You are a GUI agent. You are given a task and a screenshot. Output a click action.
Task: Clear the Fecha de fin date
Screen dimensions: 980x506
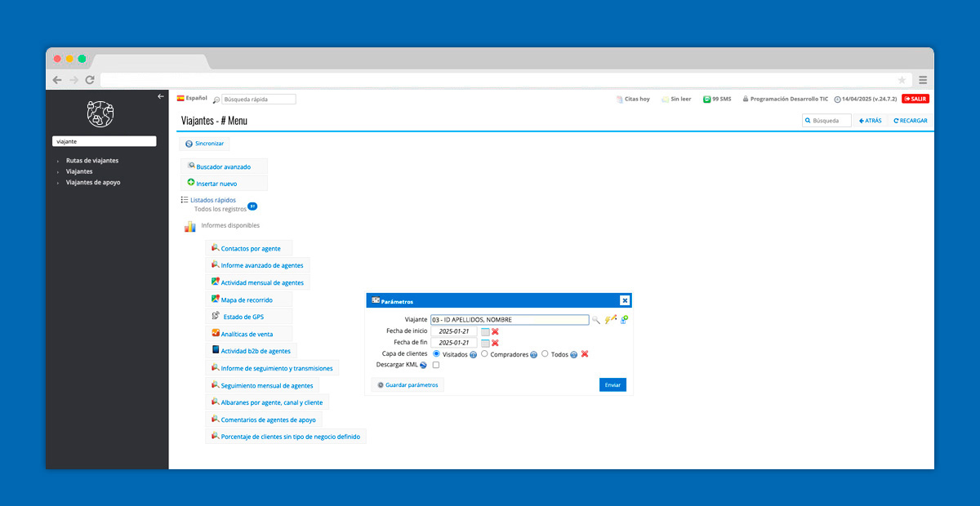coord(495,343)
